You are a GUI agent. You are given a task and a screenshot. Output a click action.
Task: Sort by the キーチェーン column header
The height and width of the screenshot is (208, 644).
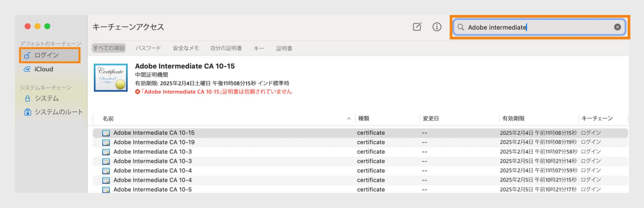(597, 119)
